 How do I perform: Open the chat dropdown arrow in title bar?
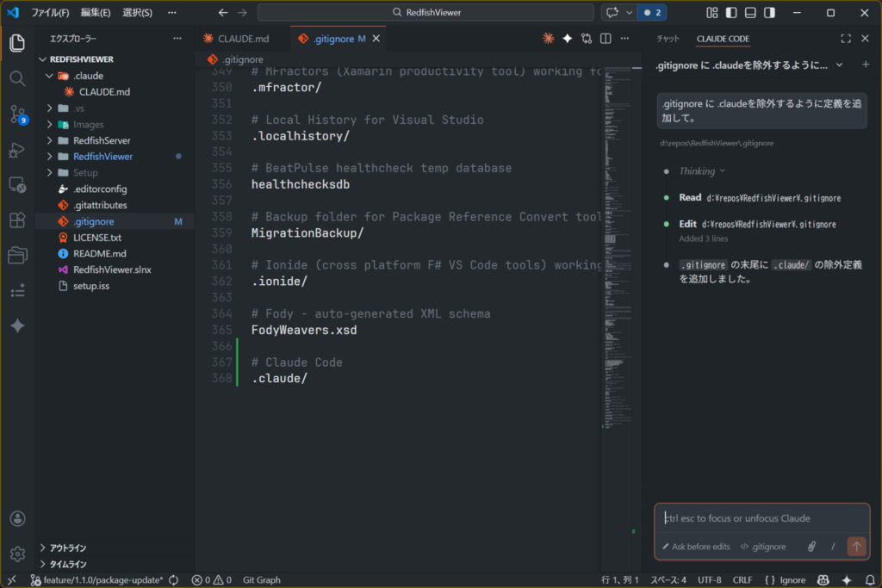pos(629,12)
